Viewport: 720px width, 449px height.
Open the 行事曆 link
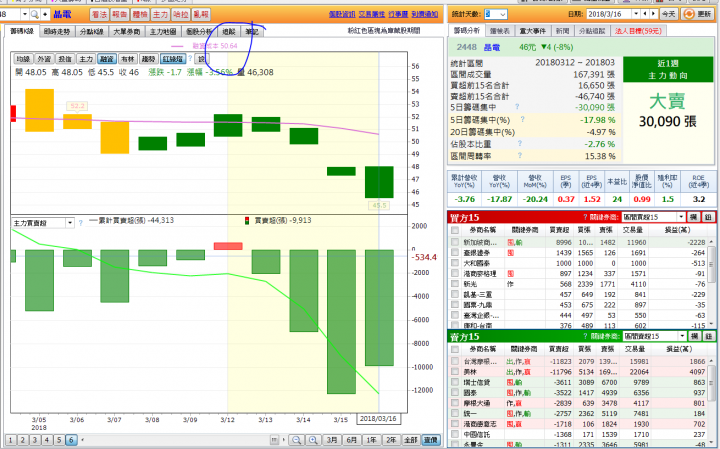pos(398,15)
